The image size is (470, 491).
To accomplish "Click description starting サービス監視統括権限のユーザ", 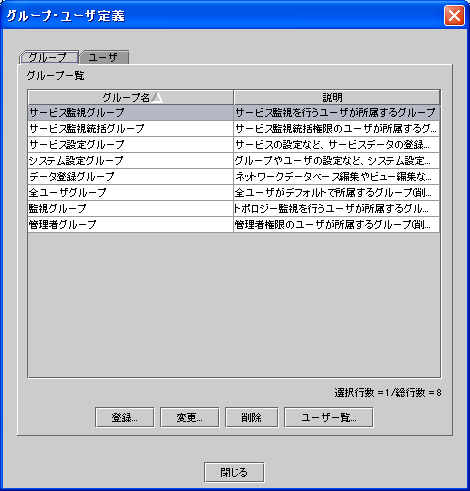I will (337, 128).
